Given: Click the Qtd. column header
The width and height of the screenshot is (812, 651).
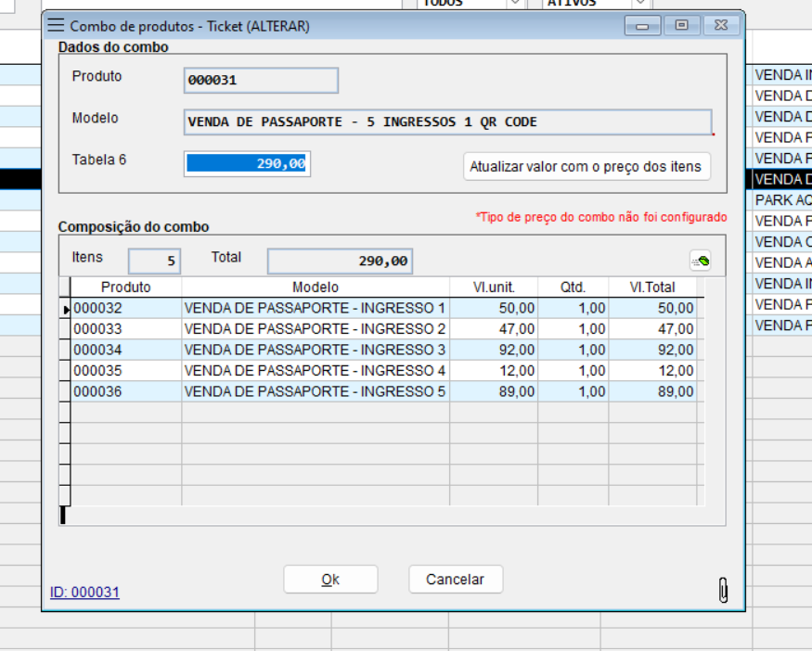Looking at the screenshot, I should tap(573, 287).
